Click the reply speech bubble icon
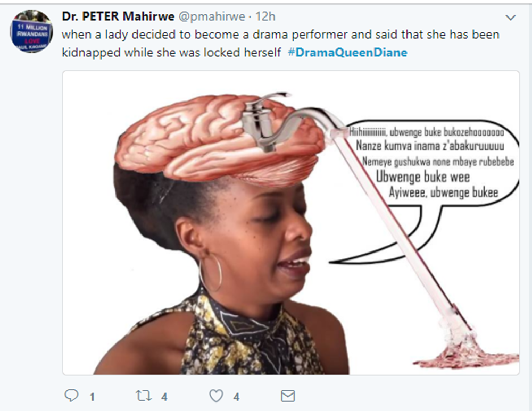The height and width of the screenshot is (411, 532). (x=71, y=396)
